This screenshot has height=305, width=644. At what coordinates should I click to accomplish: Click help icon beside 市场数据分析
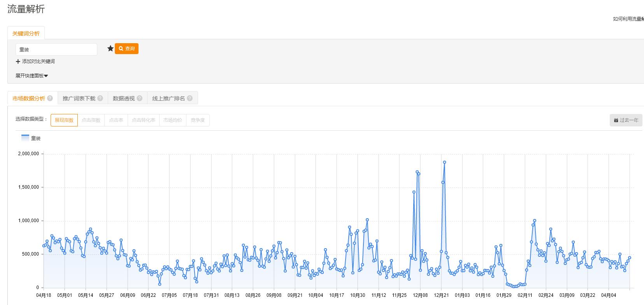[50, 98]
